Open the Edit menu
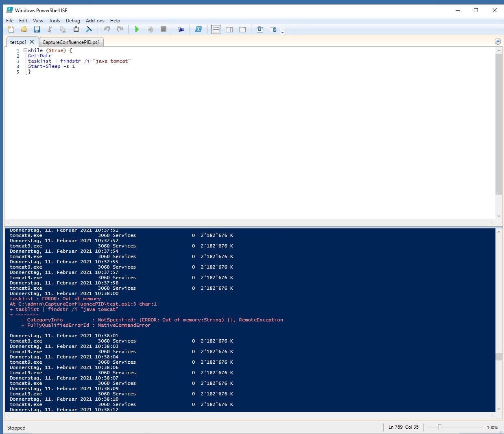 23,21
